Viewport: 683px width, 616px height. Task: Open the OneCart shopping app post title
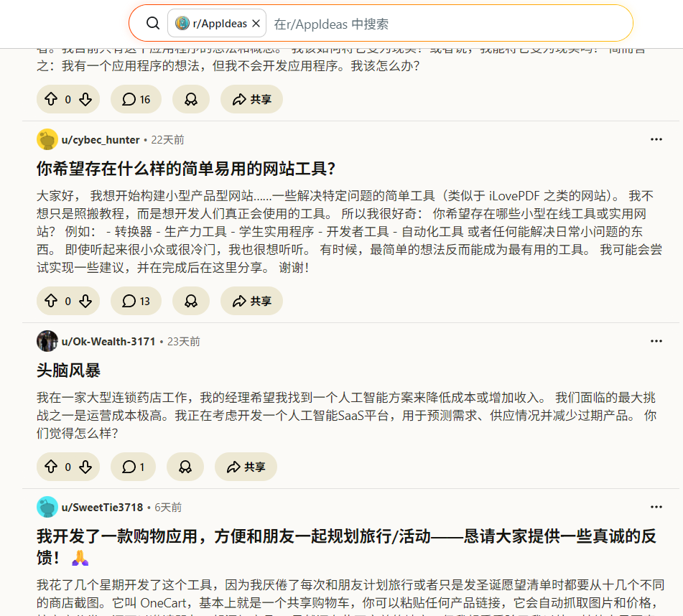[346, 547]
